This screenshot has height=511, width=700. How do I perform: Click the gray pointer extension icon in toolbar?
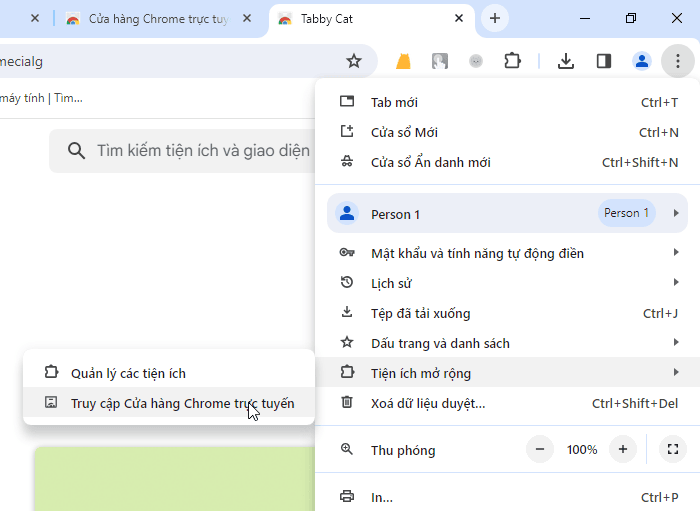[x=440, y=61]
